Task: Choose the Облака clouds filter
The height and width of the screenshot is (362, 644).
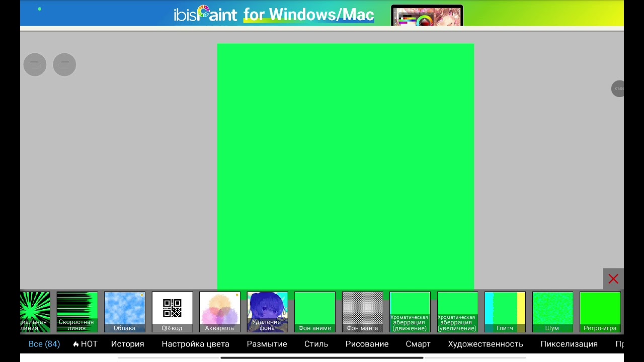Action: (x=124, y=312)
